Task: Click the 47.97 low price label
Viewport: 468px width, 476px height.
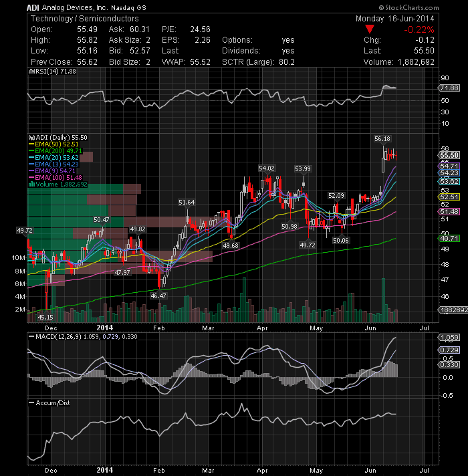Action: click(x=122, y=273)
